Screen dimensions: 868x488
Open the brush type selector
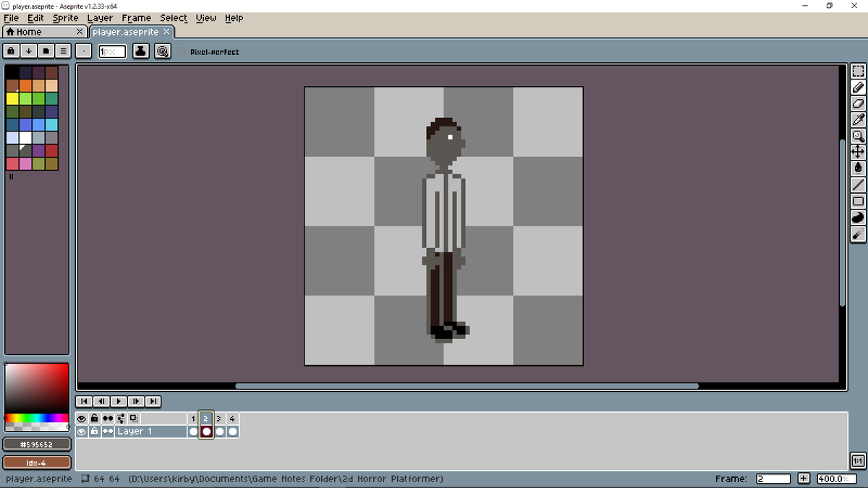click(84, 51)
